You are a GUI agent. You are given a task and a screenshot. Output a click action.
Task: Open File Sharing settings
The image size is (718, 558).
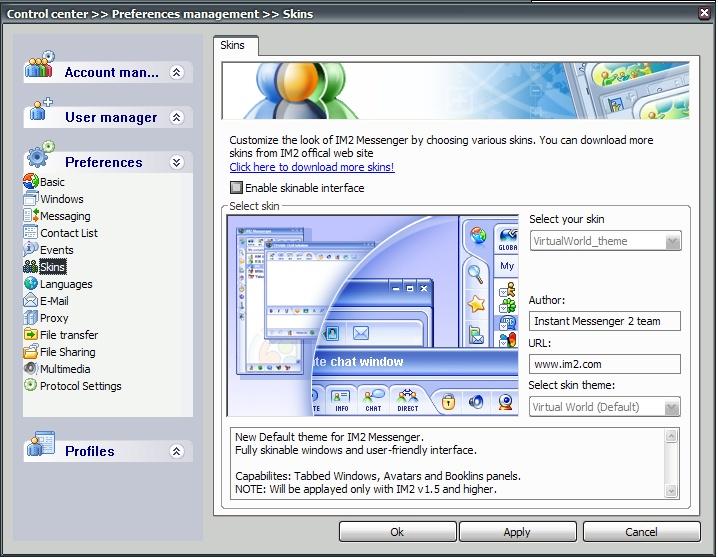68,352
